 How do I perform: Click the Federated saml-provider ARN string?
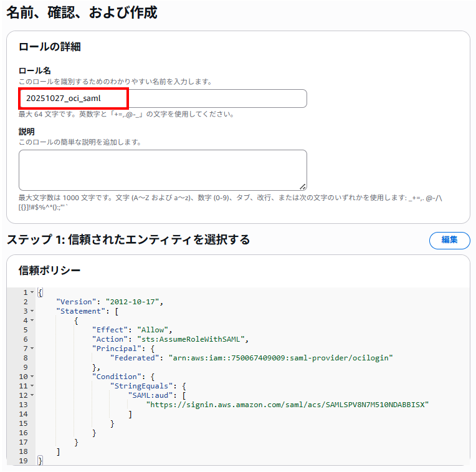(281, 358)
